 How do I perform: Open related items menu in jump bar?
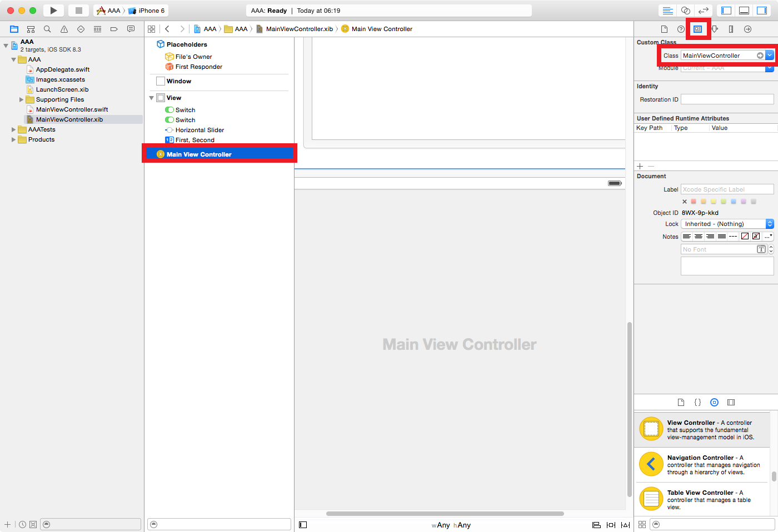point(151,29)
